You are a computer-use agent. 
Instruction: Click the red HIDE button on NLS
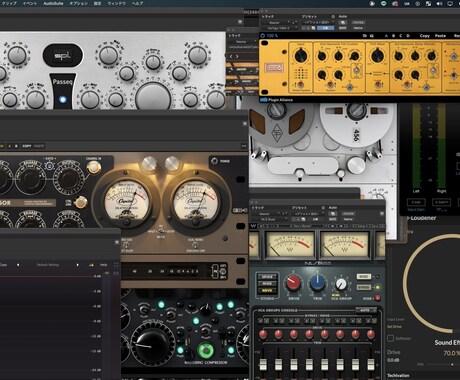tap(378, 298)
